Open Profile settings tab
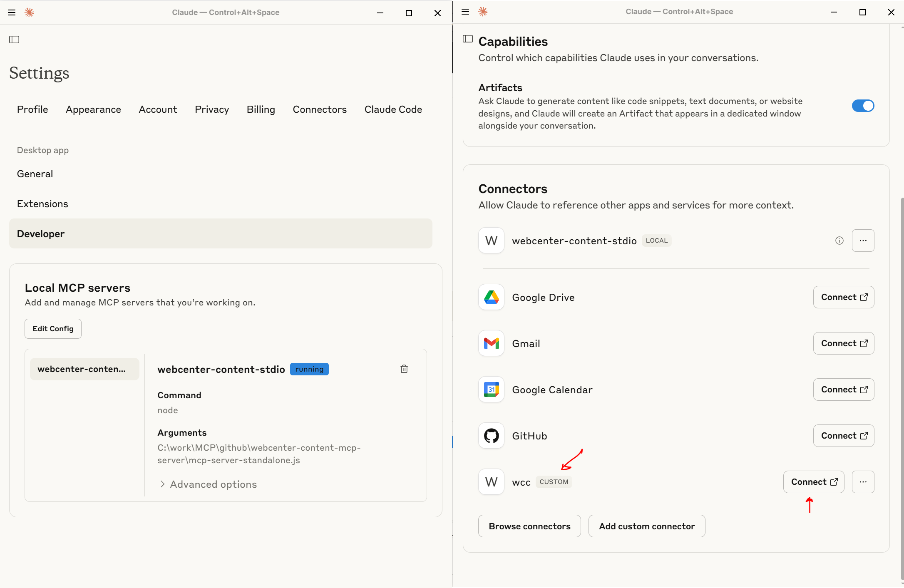This screenshot has width=904, height=588. pyautogui.click(x=32, y=109)
